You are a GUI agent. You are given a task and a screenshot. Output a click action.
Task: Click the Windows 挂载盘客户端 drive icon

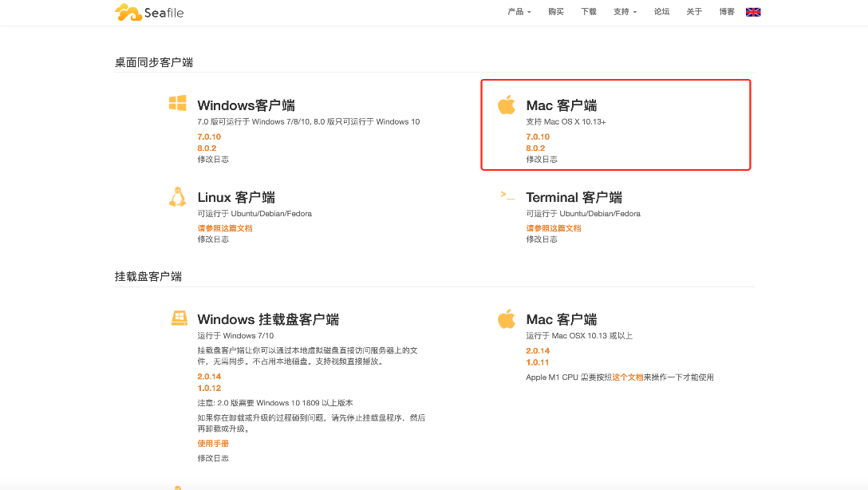179,318
